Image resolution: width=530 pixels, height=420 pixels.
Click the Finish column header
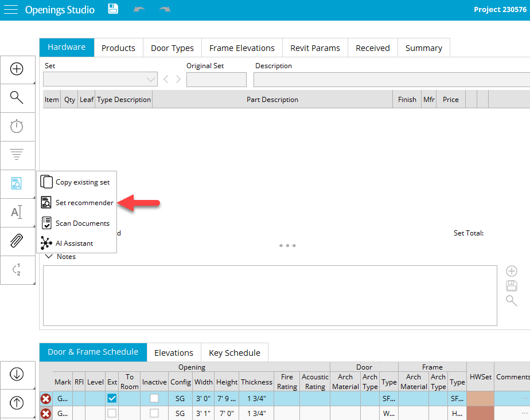click(407, 100)
